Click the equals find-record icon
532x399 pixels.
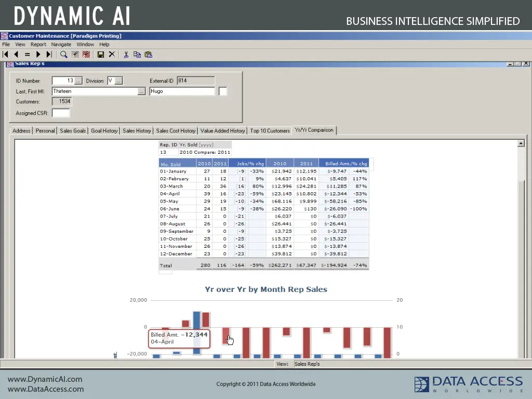point(27,54)
